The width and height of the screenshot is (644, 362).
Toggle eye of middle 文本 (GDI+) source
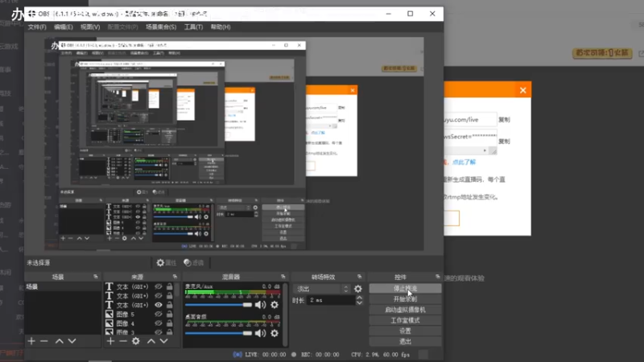click(158, 296)
